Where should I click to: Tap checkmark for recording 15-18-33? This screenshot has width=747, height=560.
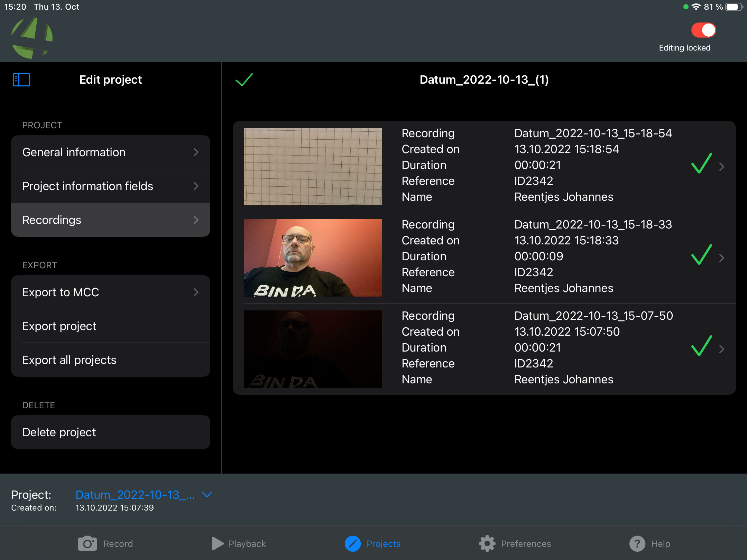click(701, 254)
